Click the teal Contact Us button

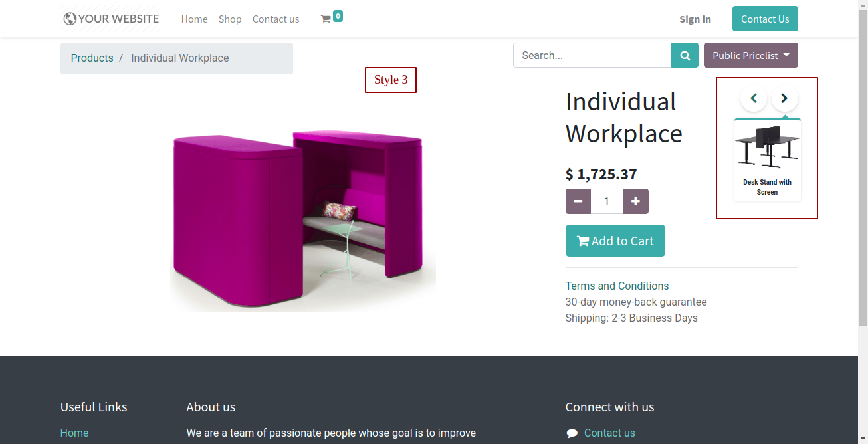click(765, 19)
